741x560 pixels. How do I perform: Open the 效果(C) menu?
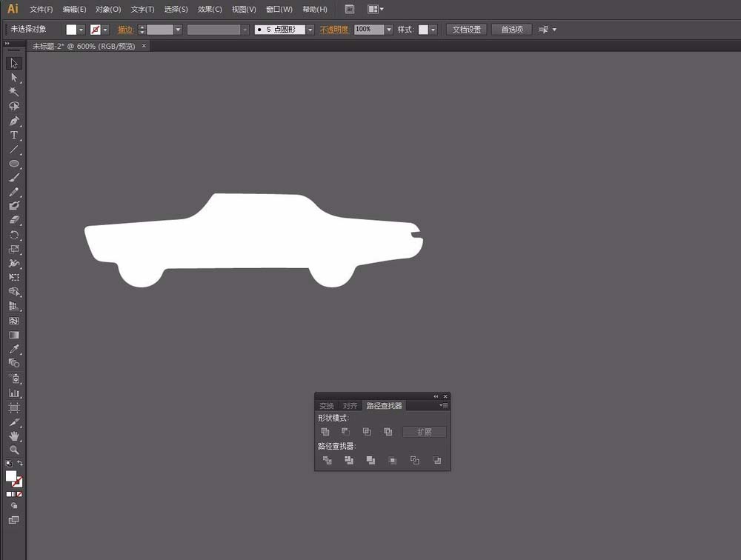210,9
